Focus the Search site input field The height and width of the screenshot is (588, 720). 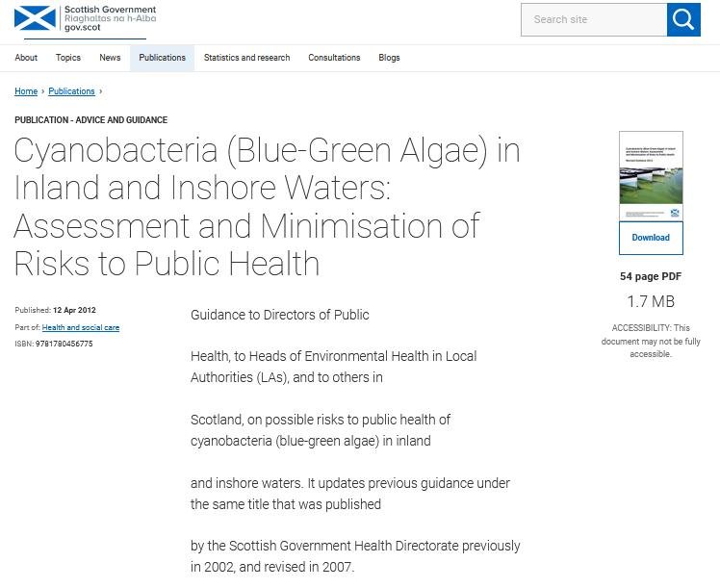click(593, 19)
